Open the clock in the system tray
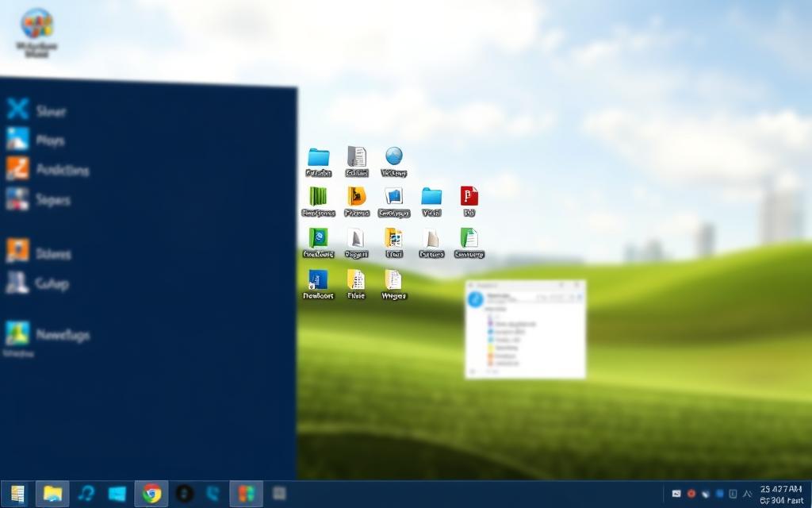812x508 pixels. pyautogui.click(x=780, y=495)
